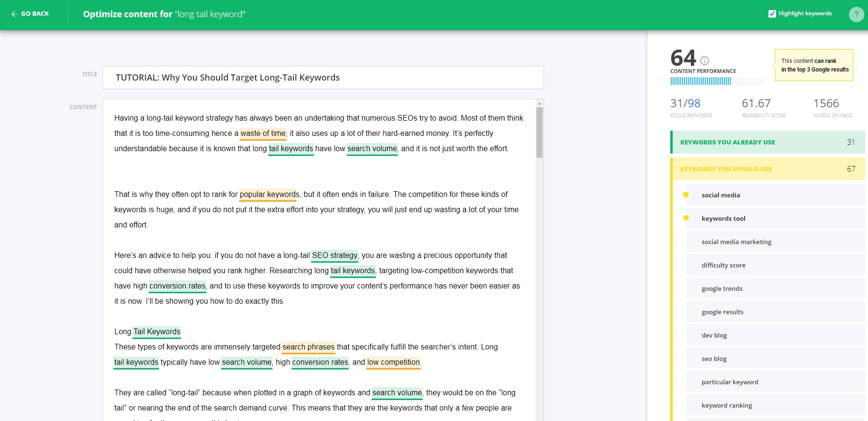
Task: Select the difficulty score keyword
Action: click(x=723, y=265)
